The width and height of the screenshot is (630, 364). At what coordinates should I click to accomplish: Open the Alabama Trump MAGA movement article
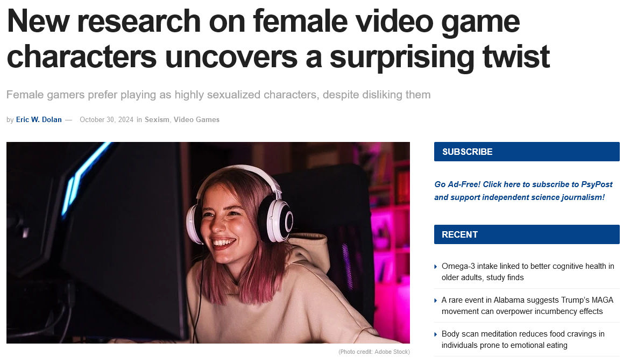(x=527, y=305)
